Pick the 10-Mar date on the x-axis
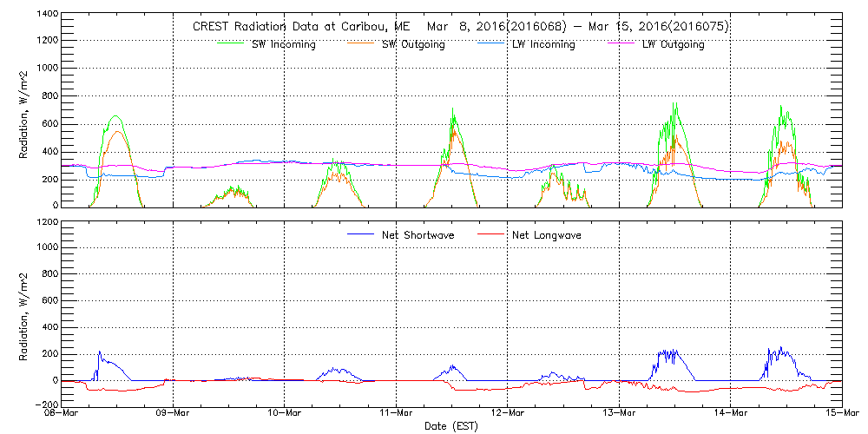Viewport: 868px width, 434px height. pos(285,415)
